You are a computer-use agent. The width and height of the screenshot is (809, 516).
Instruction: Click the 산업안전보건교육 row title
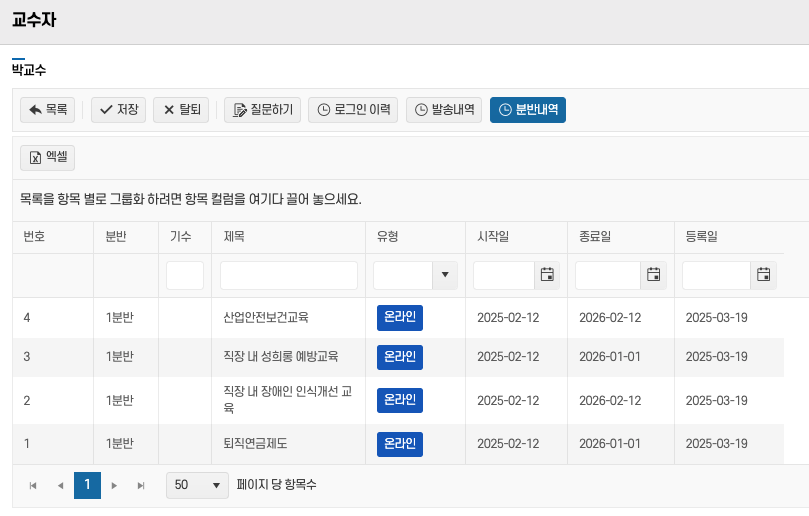click(x=266, y=318)
